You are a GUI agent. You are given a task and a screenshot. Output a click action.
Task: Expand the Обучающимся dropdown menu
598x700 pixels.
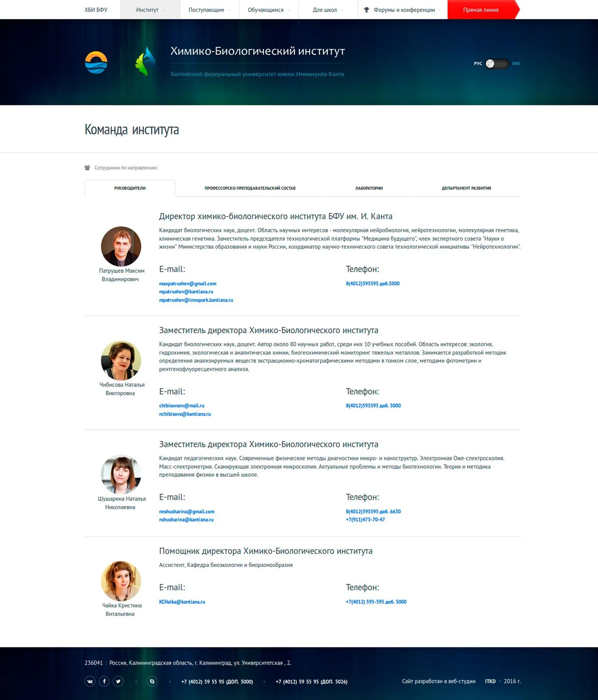coord(269,9)
